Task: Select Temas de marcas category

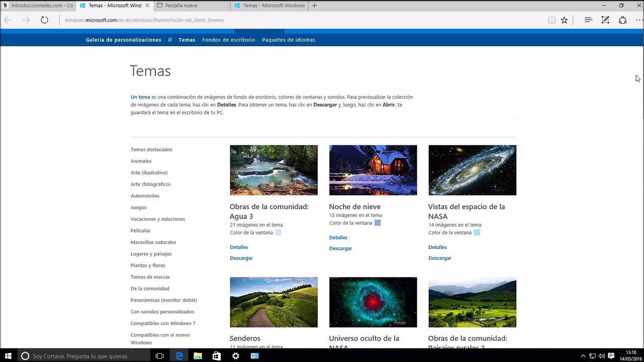Action: [150, 277]
